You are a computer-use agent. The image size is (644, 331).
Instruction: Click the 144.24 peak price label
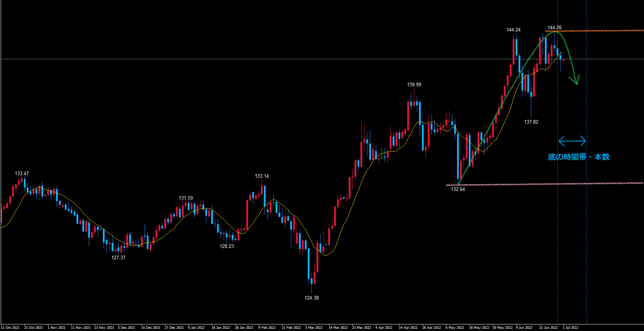[x=513, y=30]
